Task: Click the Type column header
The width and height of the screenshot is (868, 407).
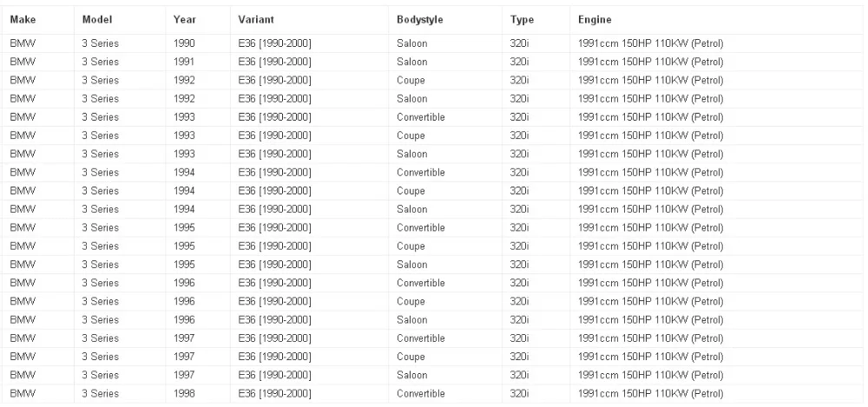Action: pos(522,19)
